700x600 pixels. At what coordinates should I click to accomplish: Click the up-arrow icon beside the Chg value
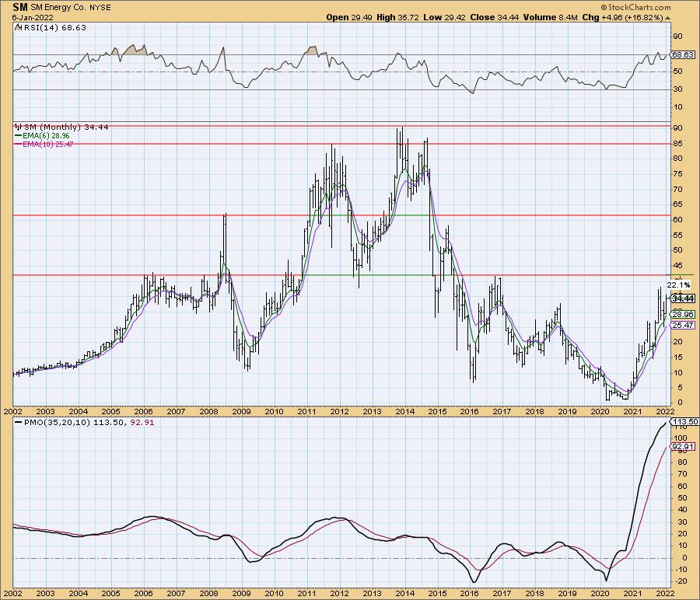click(x=668, y=18)
